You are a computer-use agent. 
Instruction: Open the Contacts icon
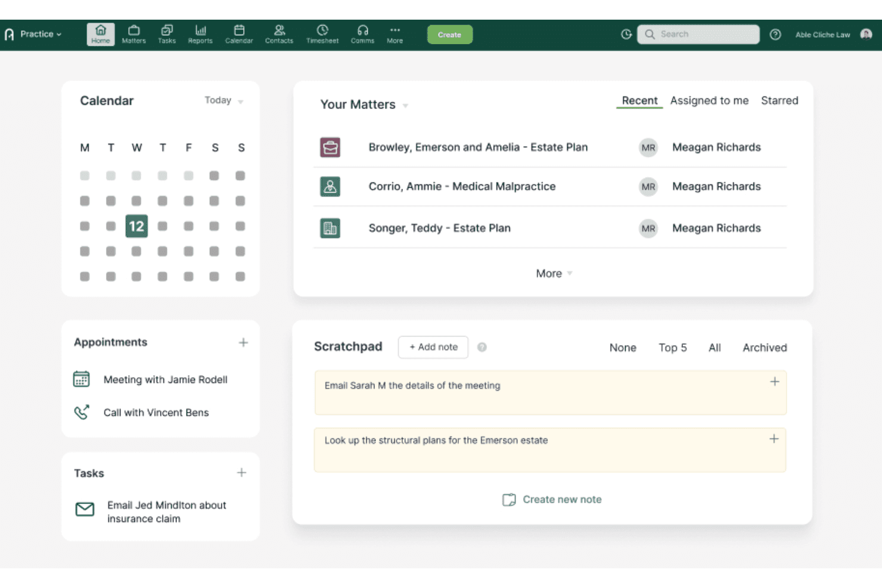coord(279,34)
